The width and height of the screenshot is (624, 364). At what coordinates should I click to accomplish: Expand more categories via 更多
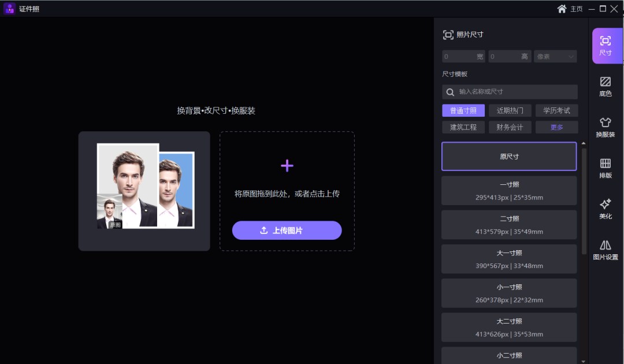(x=556, y=127)
